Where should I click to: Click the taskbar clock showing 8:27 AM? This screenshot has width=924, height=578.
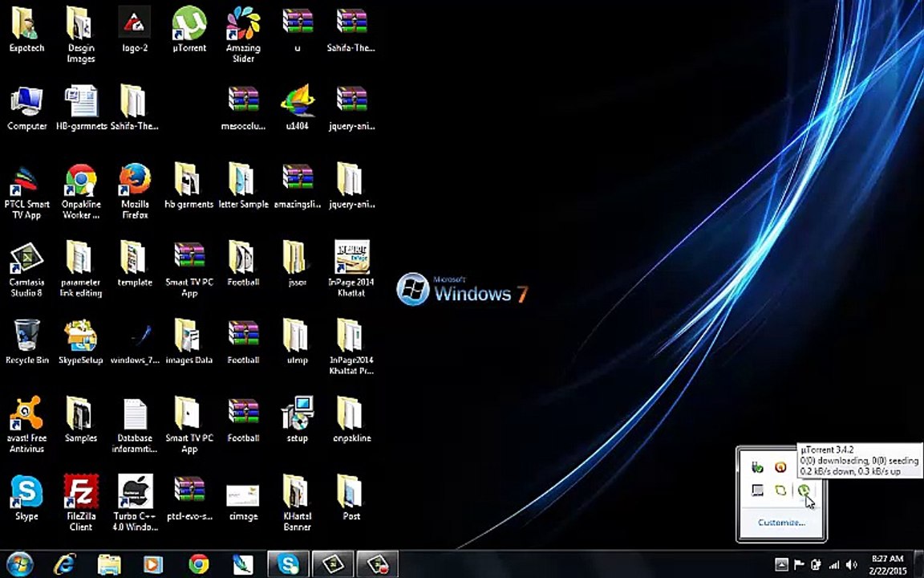(888, 564)
